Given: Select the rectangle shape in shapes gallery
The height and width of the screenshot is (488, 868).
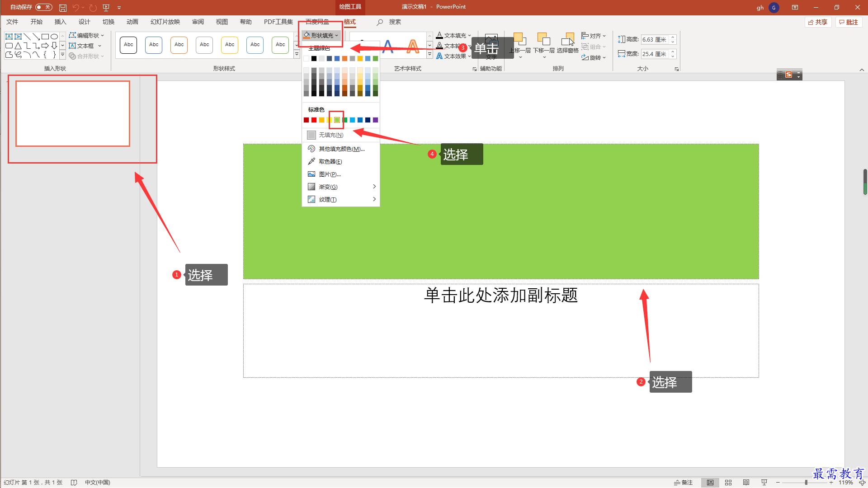Looking at the screenshot, I should [45, 37].
